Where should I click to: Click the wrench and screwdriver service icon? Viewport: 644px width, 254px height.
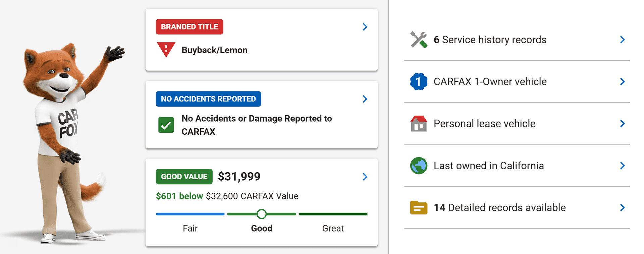(x=419, y=40)
